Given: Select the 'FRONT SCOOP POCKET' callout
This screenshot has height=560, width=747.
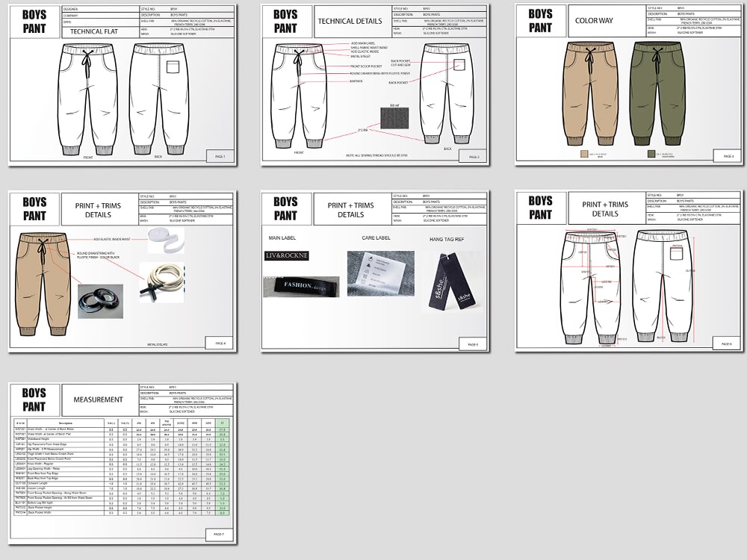Looking at the screenshot, I should tap(366, 66).
